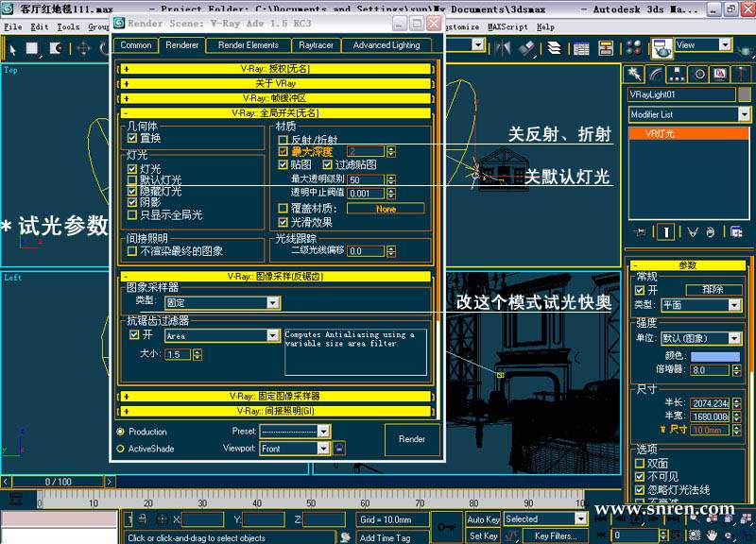The image size is (756, 544).
Task: Toggle the 光滑效果 checkbox
Action: 283,222
